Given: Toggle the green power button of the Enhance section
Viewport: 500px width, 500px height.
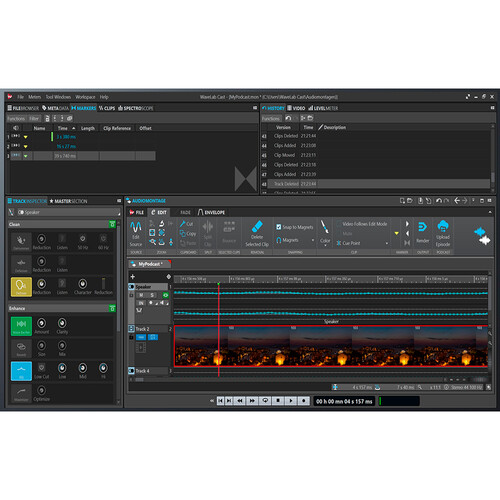Looking at the screenshot, I should point(112,308).
